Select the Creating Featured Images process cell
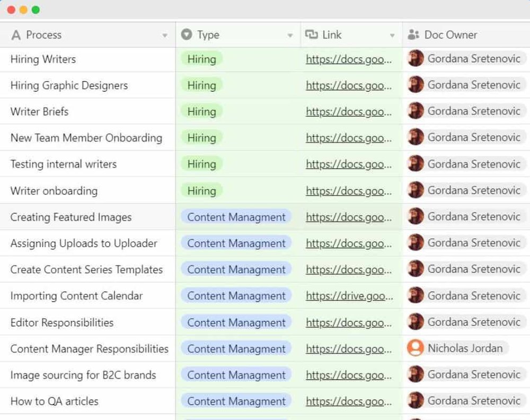 [x=70, y=217]
